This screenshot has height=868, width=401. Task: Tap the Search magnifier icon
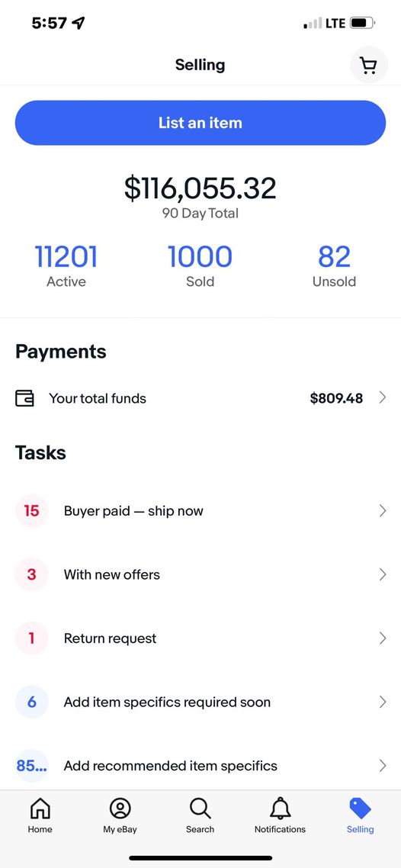(200, 809)
